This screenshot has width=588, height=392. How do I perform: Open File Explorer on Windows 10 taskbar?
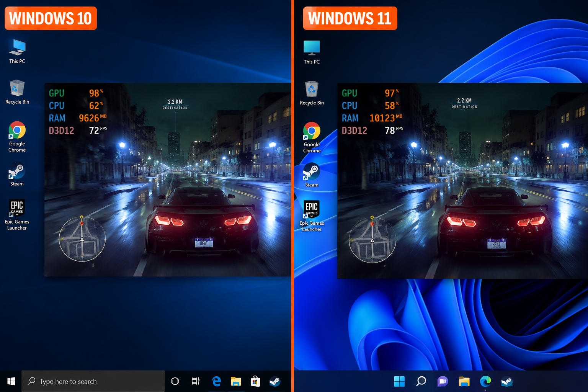(x=236, y=381)
